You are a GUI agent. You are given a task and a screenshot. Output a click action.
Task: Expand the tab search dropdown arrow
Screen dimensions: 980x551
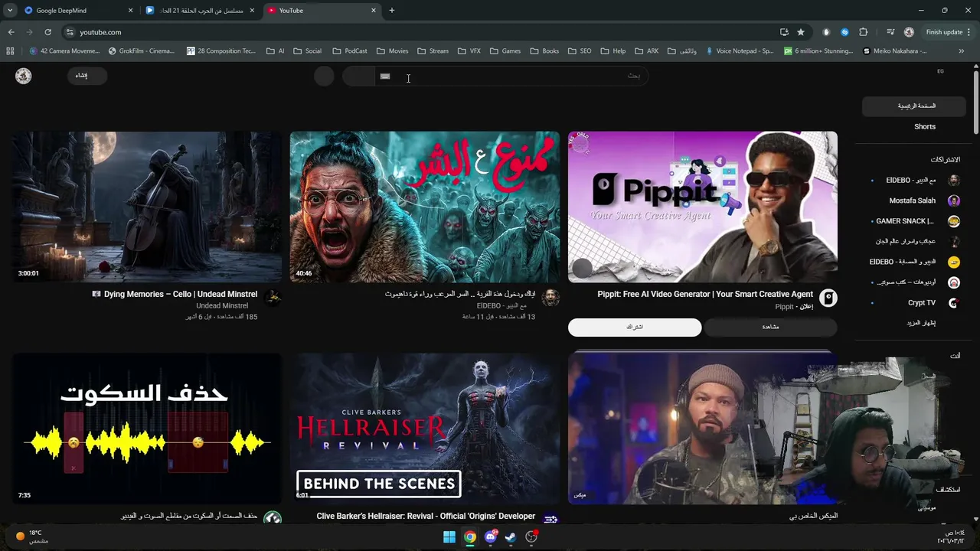(x=10, y=11)
